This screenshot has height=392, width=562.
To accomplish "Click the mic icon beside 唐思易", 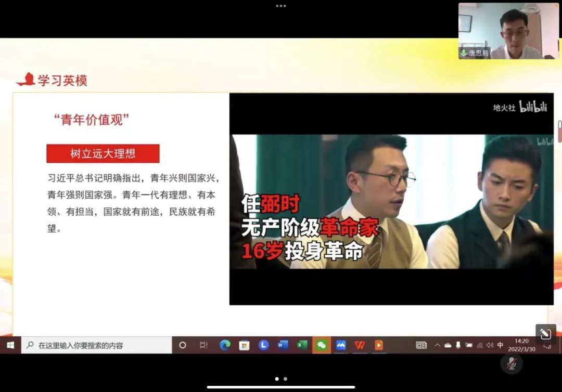I will coord(464,53).
